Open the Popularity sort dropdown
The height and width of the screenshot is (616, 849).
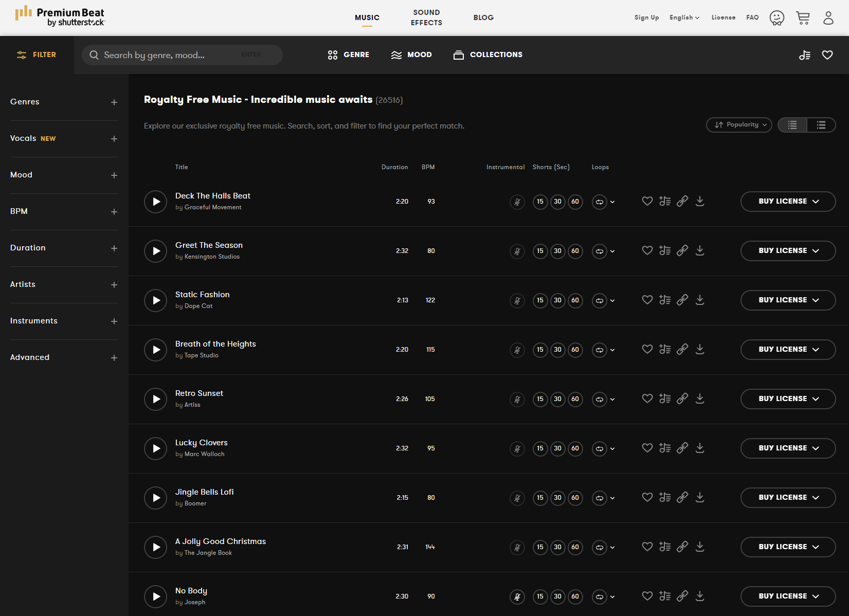(739, 125)
